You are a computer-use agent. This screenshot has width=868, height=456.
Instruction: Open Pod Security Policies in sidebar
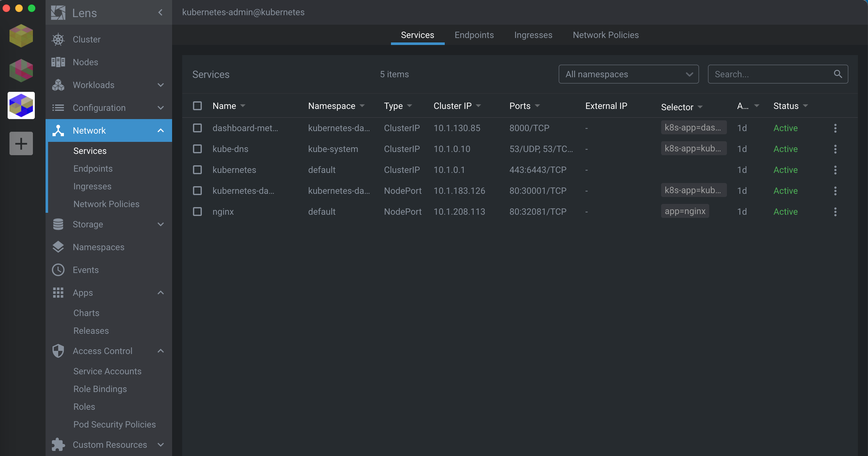tap(115, 425)
